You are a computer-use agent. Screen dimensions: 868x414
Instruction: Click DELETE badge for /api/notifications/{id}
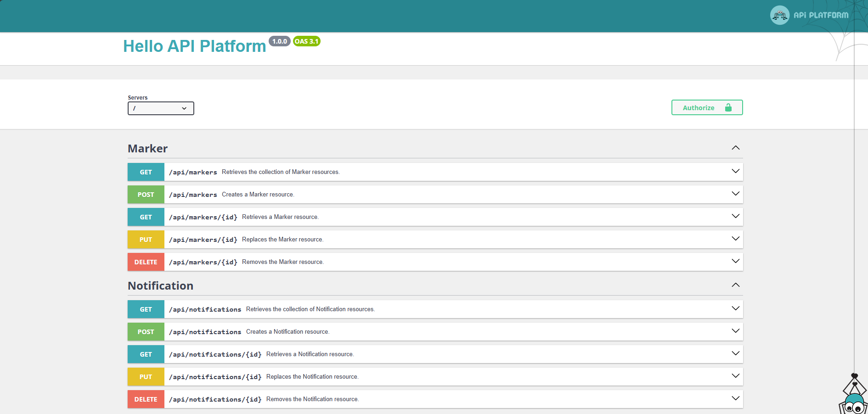(146, 399)
